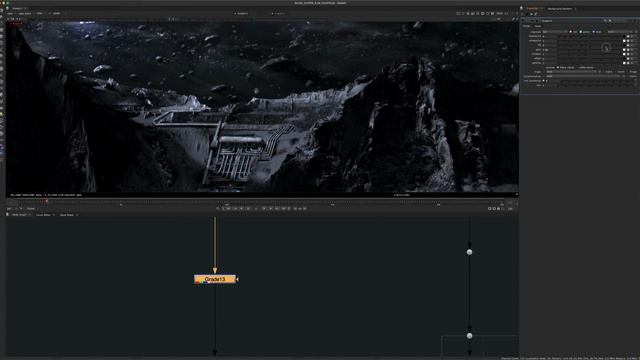The image size is (640, 360).
Task: Open the viewer B input dropdown
Action: (279, 13)
